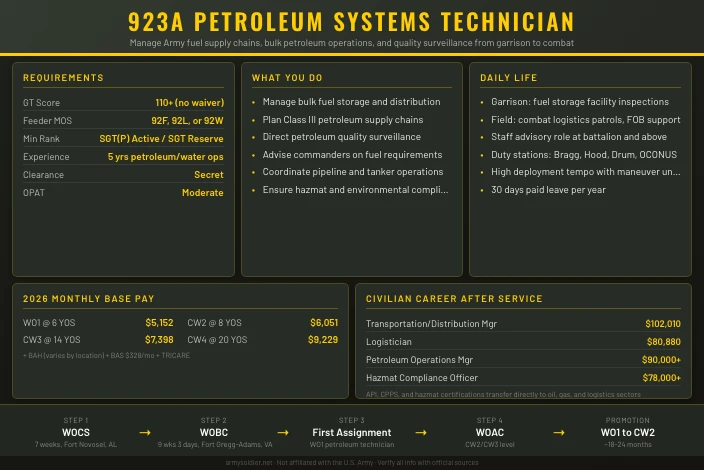This screenshot has width=704, height=470.
Task: Click the OPAT value Moderate
Action: tap(202, 193)
